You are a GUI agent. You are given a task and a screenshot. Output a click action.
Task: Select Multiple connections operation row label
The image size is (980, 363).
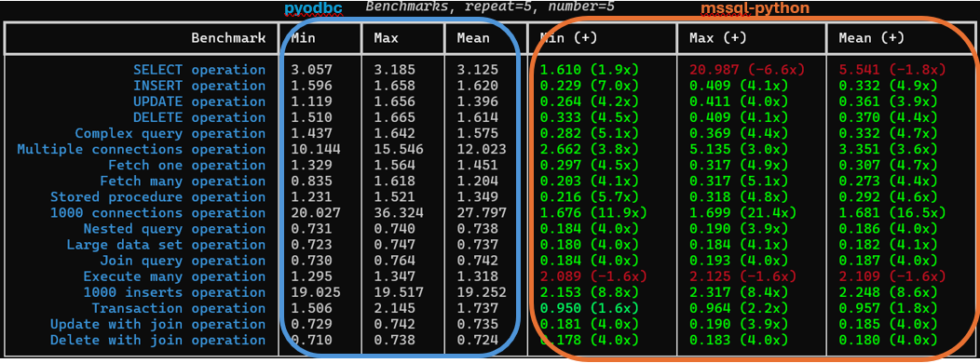[142, 149]
